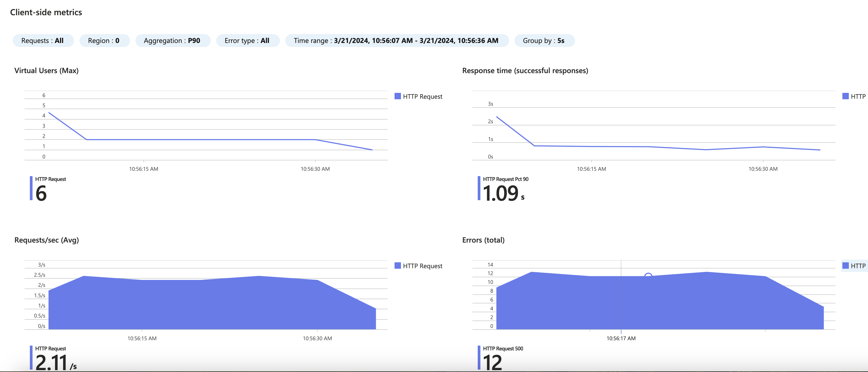Change the Aggregation : P90 filter

coord(172,41)
